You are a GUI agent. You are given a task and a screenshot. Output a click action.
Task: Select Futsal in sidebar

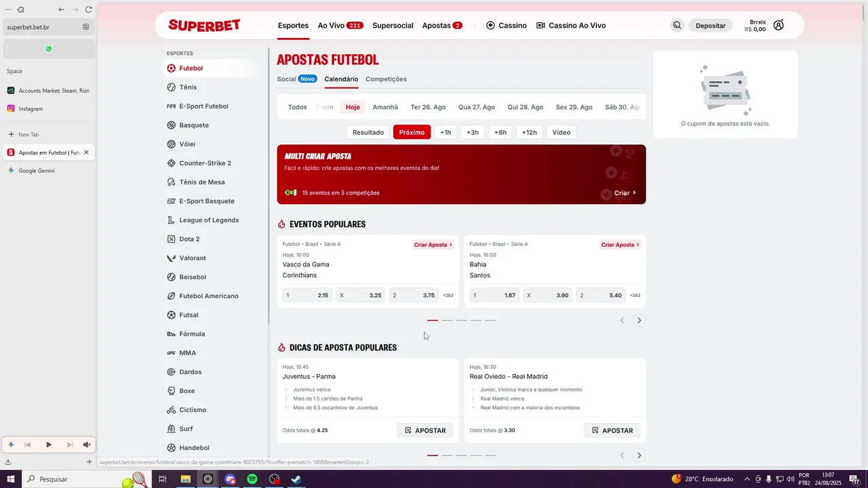182,315
